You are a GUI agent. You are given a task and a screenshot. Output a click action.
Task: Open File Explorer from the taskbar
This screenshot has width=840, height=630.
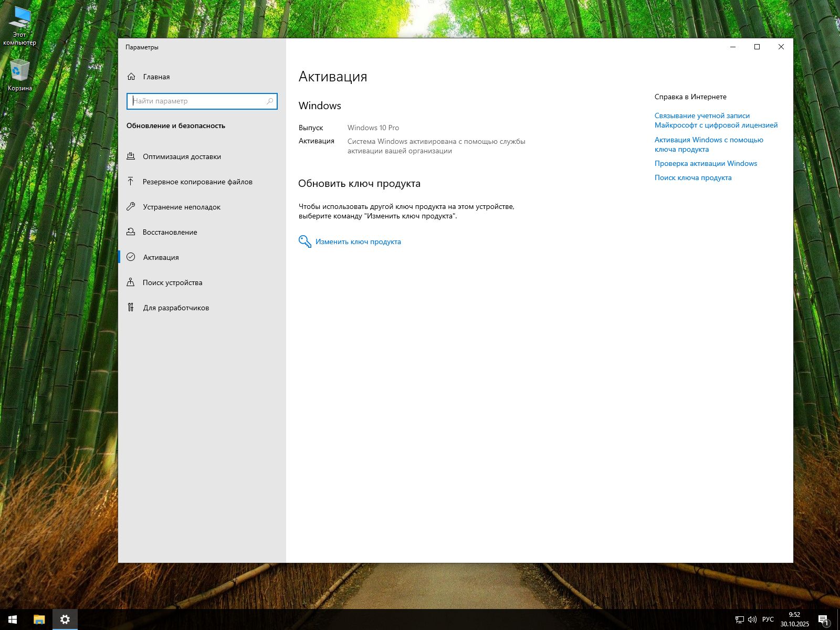point(39,619)
